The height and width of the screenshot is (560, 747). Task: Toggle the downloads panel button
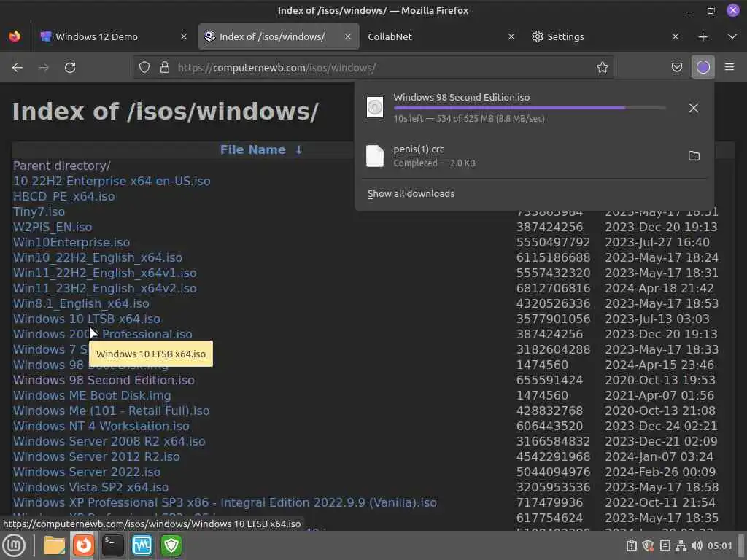703,68
